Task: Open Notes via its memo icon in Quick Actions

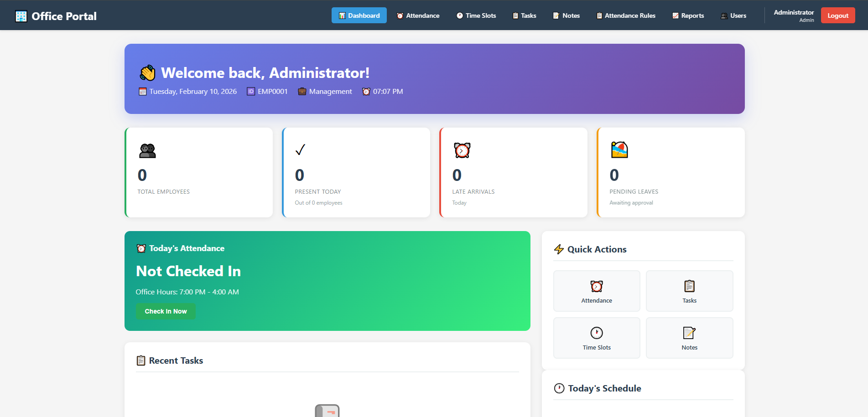Action: (x=689, y=334)
